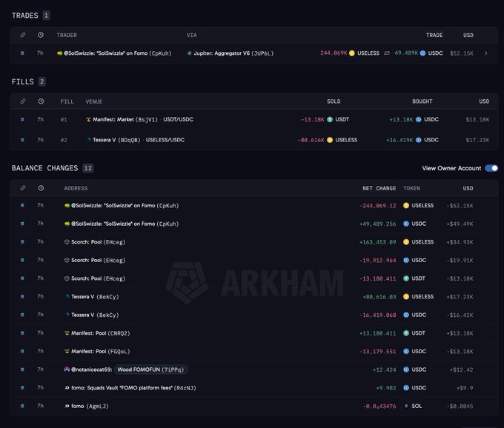This screenshot has height=428, width=504.
Task: Click the USELESS coin icon in fill #2 Sold column
Action: click(x=330, y=140)
